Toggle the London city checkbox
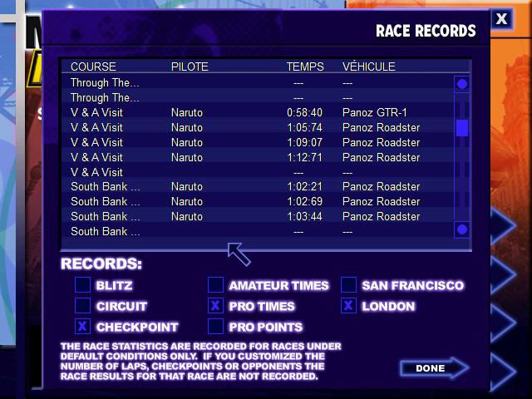 348,306
